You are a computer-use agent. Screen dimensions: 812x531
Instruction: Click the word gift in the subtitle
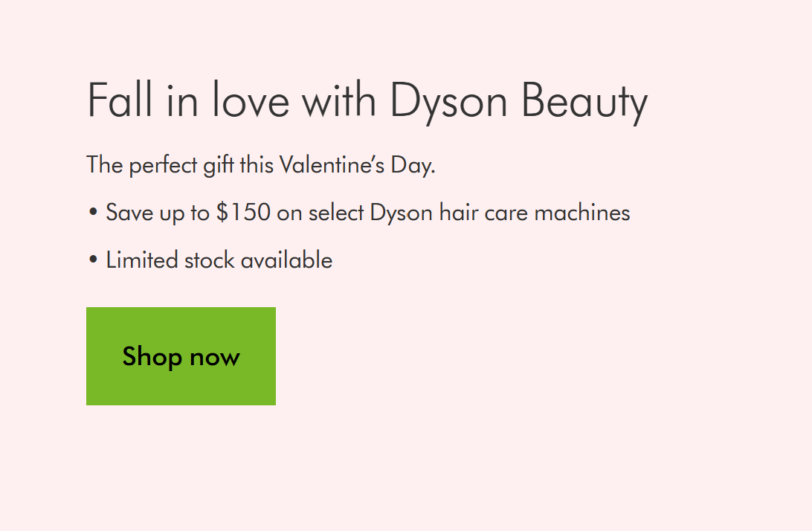coord(219,164)
